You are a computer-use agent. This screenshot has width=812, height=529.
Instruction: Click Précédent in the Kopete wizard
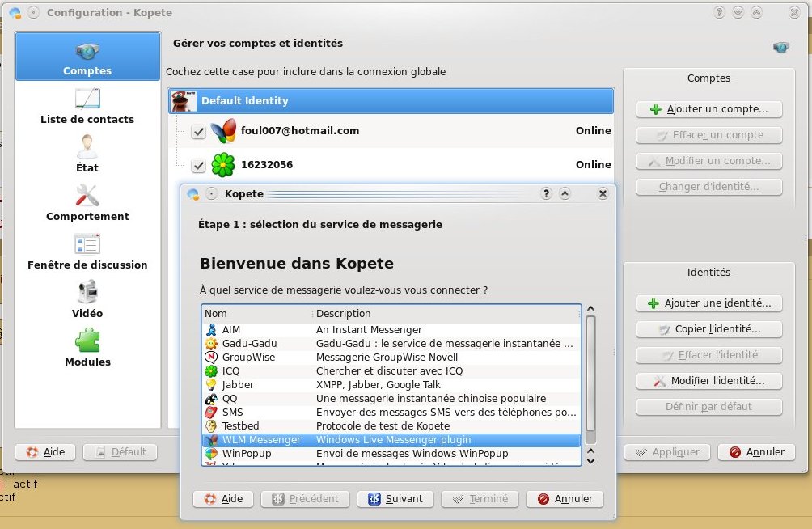[x=305, y=499]
